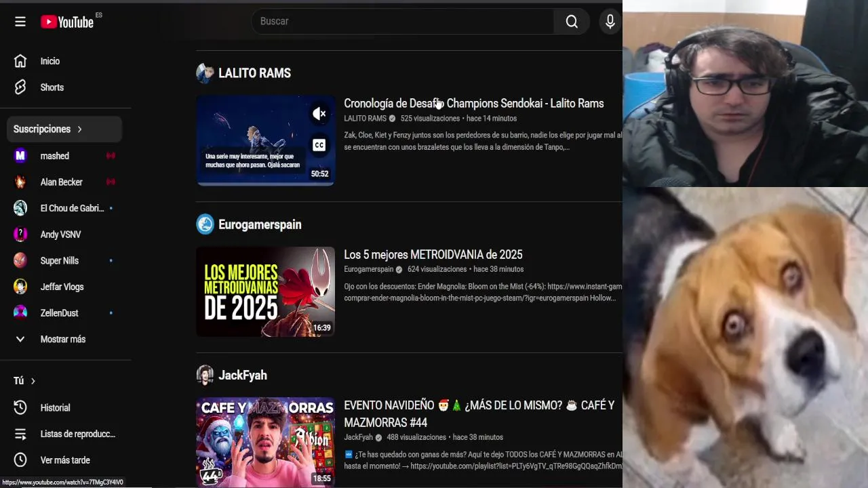Open the Sendokai video thumbnail preview
The image size is (868, 488).
(265, 140)
